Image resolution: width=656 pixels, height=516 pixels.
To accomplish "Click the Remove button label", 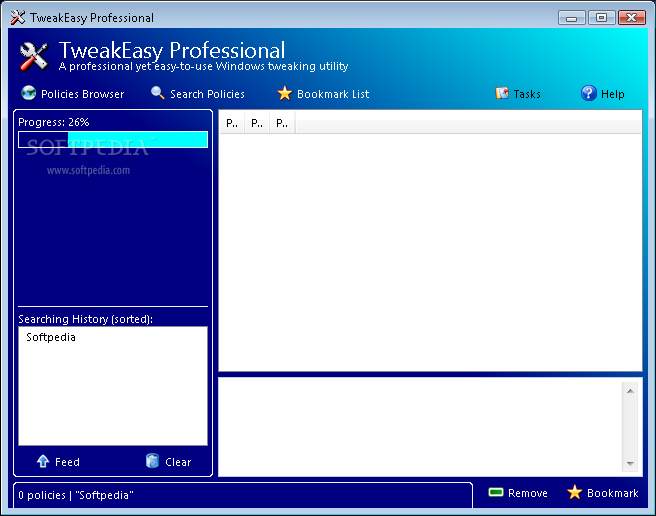I will click(528, 493).
